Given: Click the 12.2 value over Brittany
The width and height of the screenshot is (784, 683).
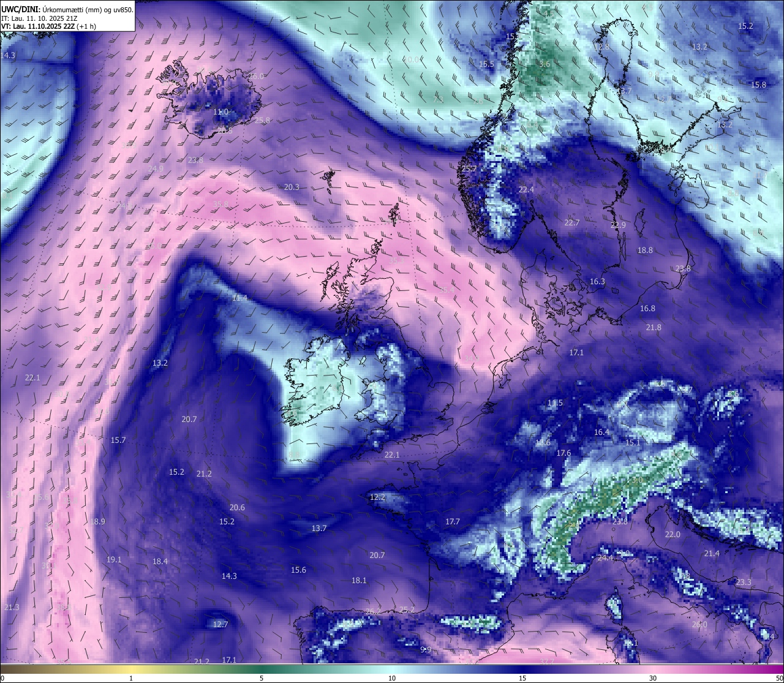Looking at the screenshot, I should [x=378, y=497].
